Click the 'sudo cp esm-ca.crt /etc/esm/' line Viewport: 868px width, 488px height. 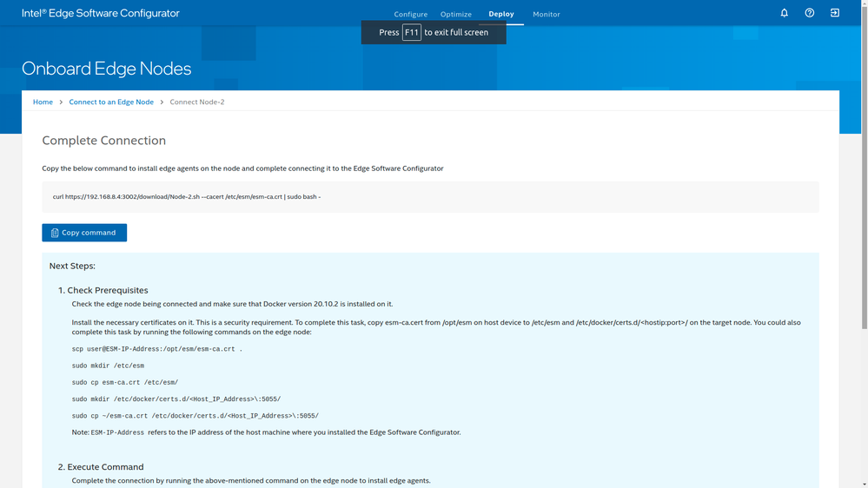(124, 382)
